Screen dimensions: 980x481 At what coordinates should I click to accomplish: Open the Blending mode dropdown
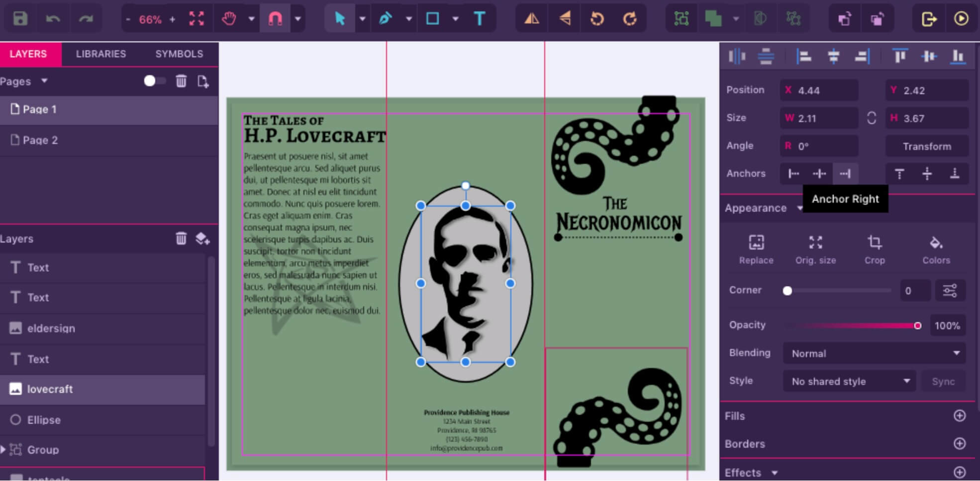point(874,354)
